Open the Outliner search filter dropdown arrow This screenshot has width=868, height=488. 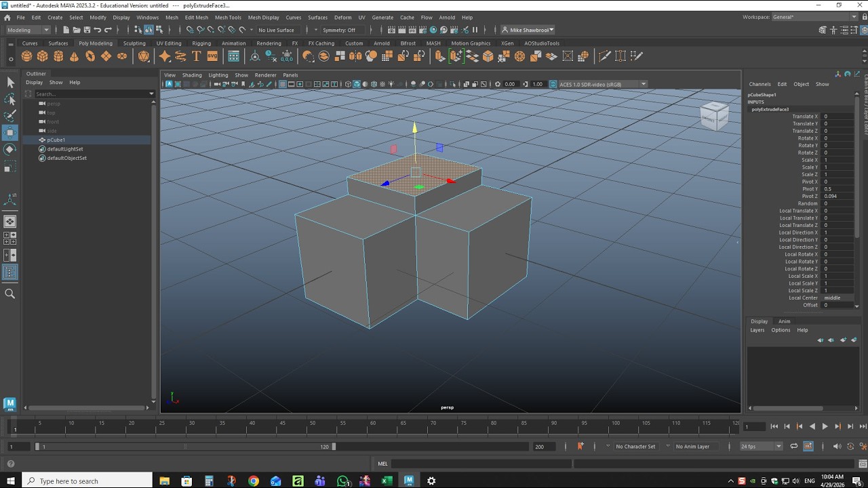(151, 94)
